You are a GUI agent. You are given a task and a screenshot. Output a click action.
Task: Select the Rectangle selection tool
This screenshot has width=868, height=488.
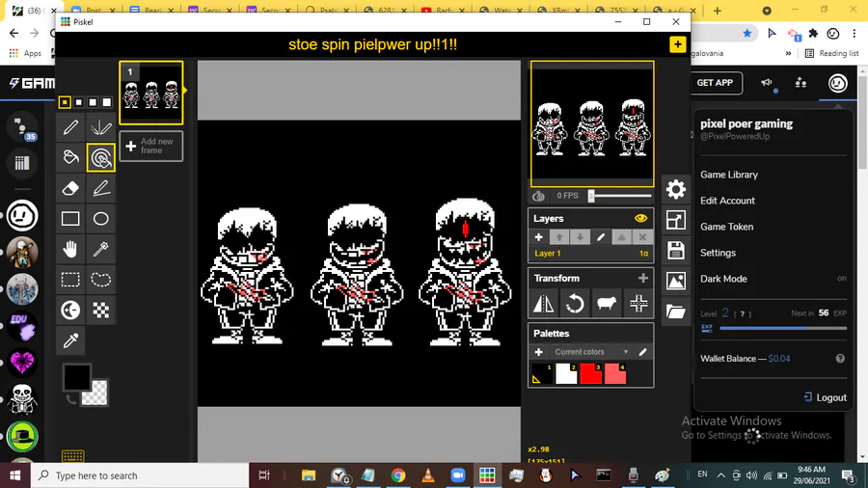click(70, 280)
